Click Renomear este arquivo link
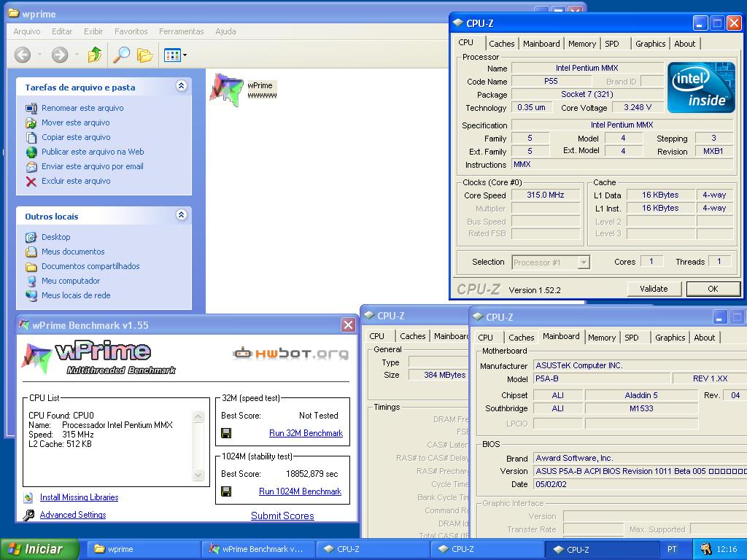747x560 pixels. [x=82, y=108]
